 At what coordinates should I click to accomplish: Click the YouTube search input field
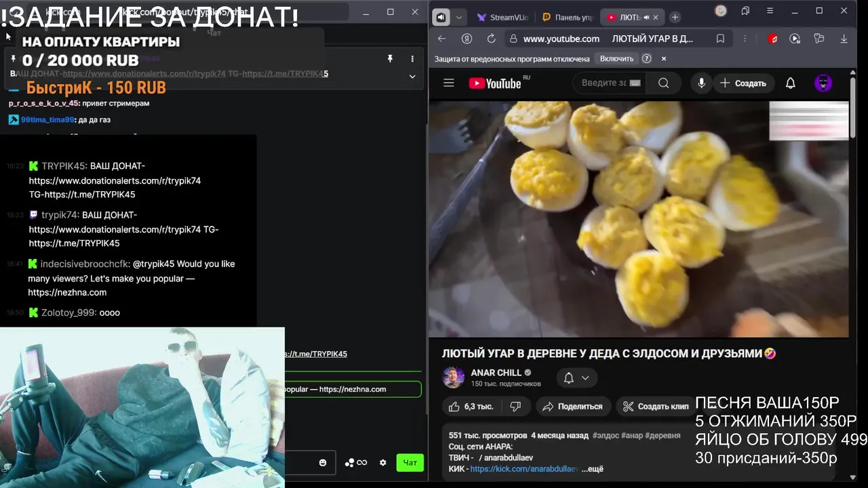click(602, 83)
